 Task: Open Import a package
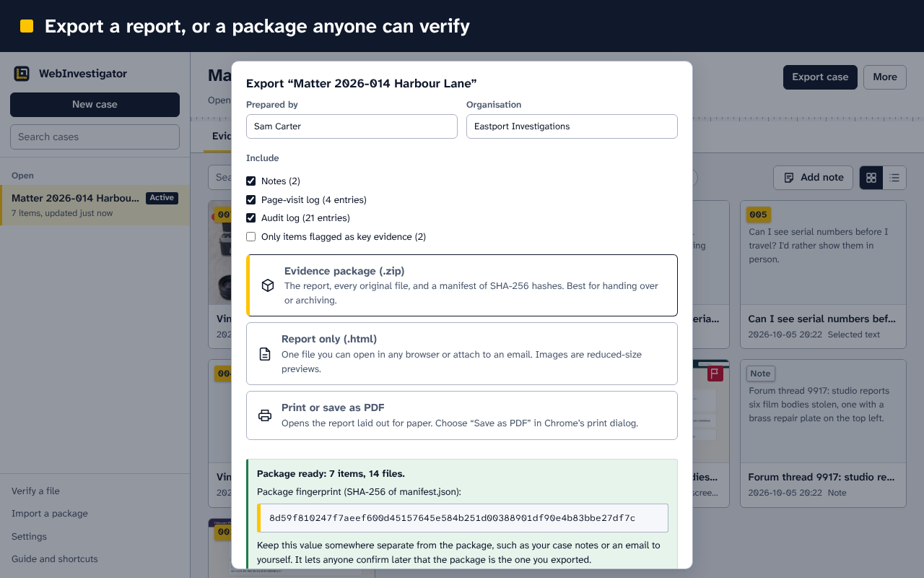50,514
